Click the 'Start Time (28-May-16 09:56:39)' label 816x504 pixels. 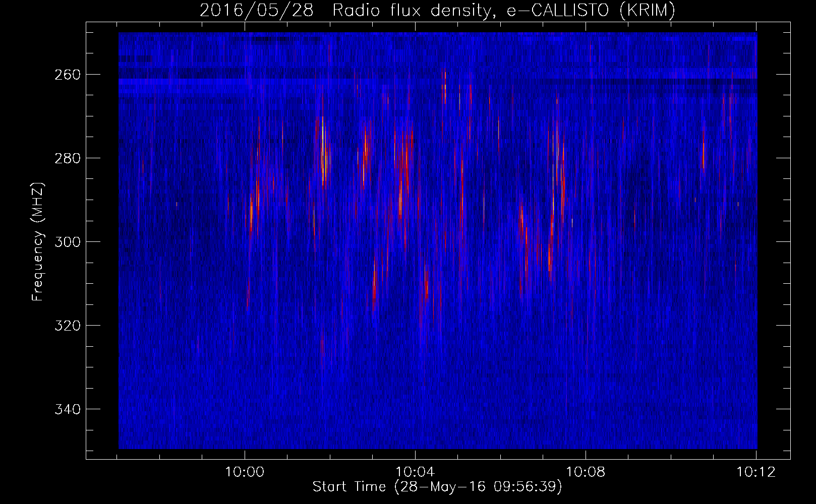pos(437,487)
